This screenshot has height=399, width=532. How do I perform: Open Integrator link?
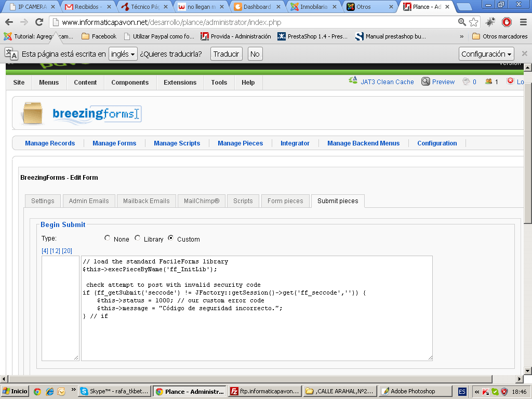coord(295,143)
